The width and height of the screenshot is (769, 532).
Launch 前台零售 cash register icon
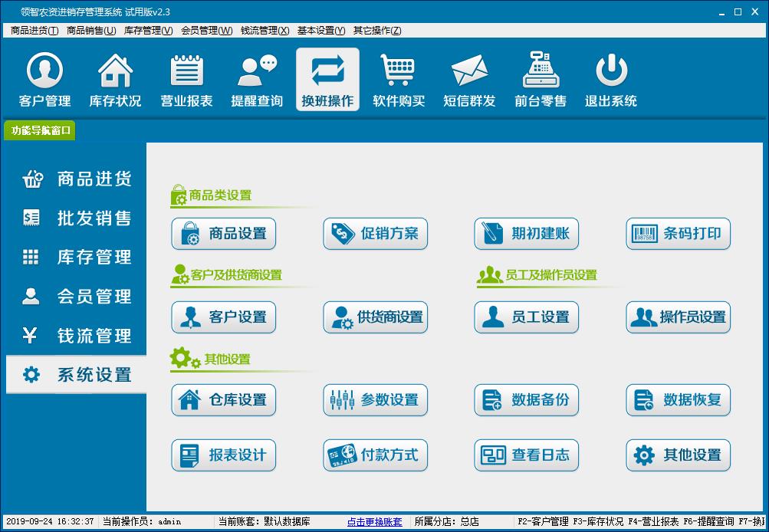tap(541, 80)
